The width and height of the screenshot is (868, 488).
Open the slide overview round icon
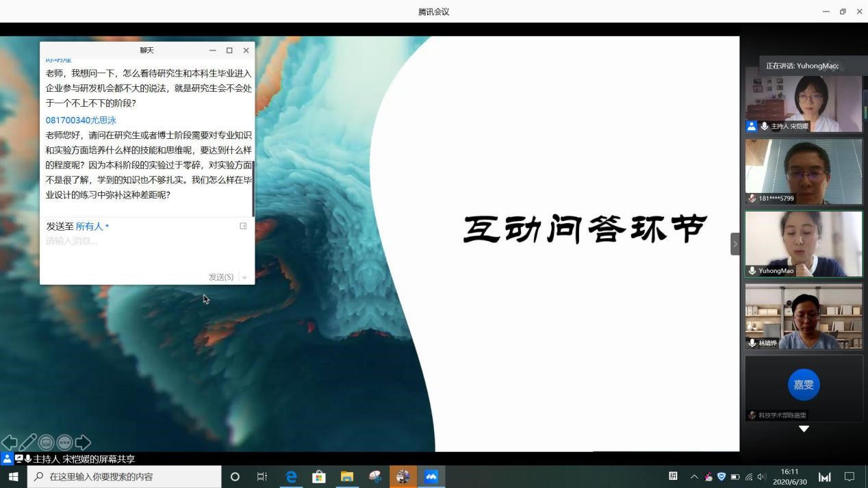[x=46, y=443]
